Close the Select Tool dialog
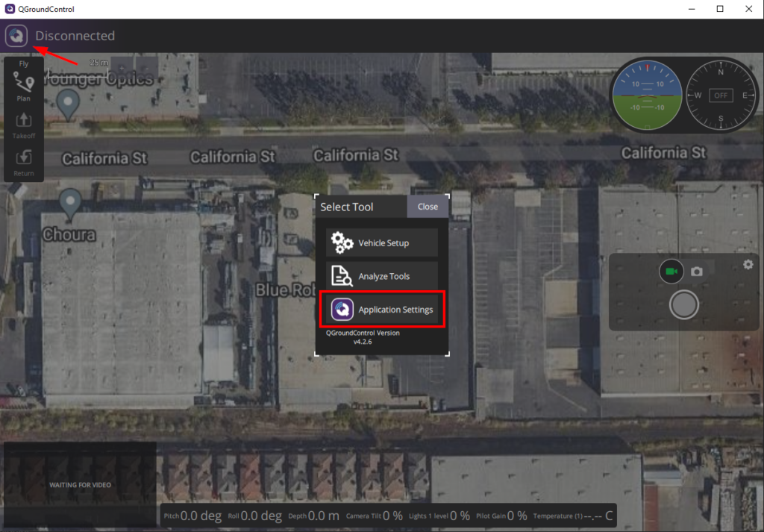The image size is (764, 532). (428, 207)
